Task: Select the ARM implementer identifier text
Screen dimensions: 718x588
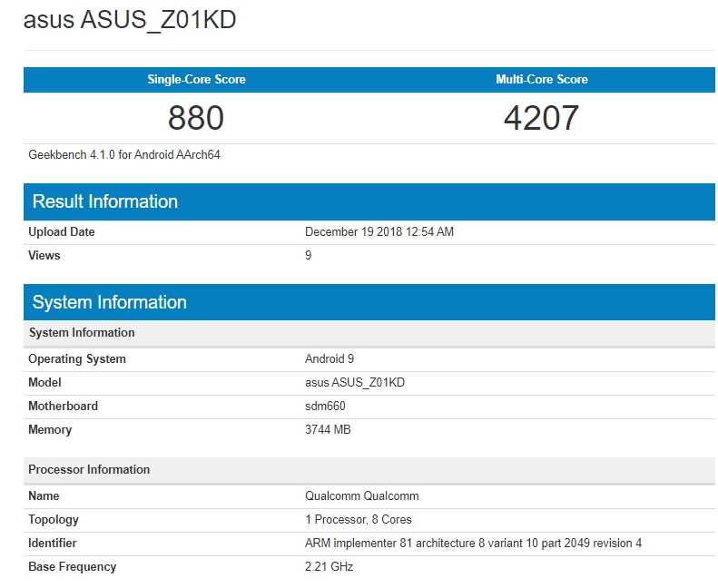Action: [474, 544]
